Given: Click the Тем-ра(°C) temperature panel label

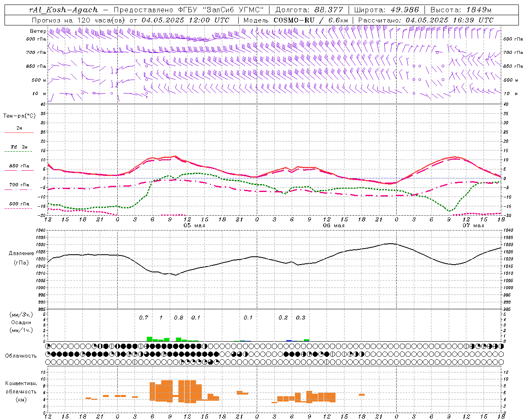Looking at the screenshot, I should pos(19,116).
